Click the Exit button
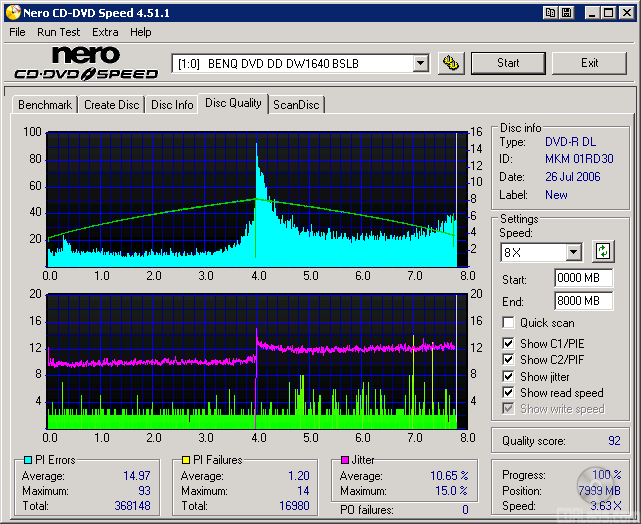 point(589,63)
